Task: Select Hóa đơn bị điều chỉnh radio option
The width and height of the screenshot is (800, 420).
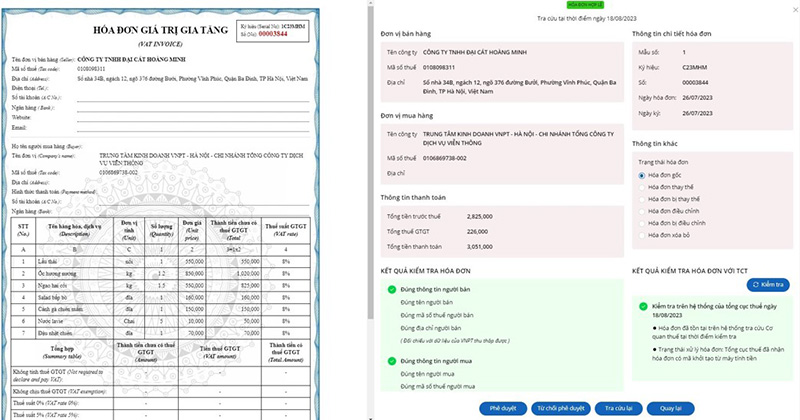Action: (x=642, y=223)
